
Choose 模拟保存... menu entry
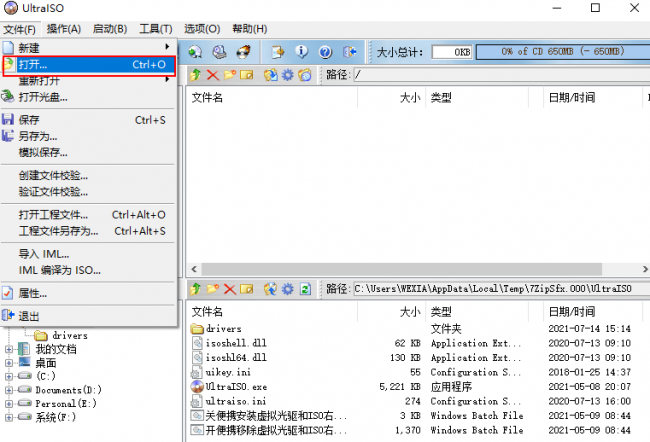(89, 153)
